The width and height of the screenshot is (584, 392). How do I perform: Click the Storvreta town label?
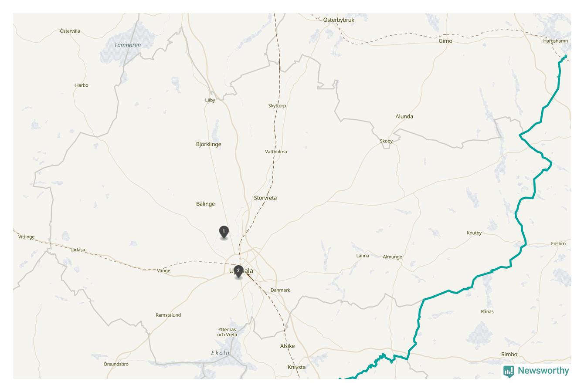[x=265, y=198]
